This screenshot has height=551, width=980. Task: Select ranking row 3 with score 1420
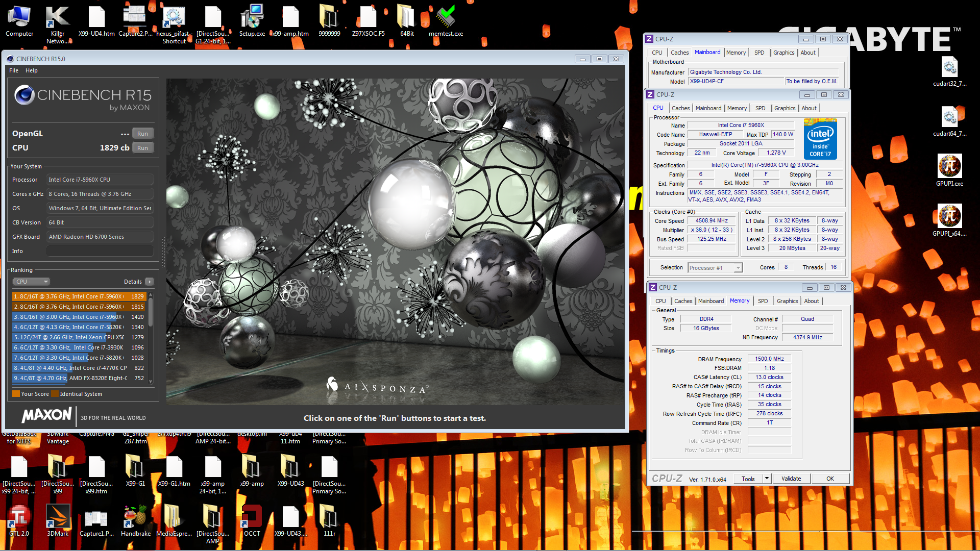click(x=79, y=317)
